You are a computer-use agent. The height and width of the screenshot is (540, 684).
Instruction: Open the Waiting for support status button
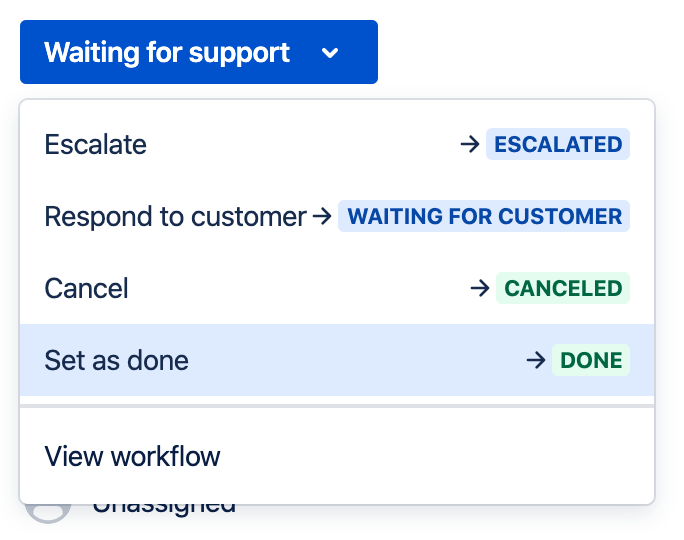click(x=198, y=52)
